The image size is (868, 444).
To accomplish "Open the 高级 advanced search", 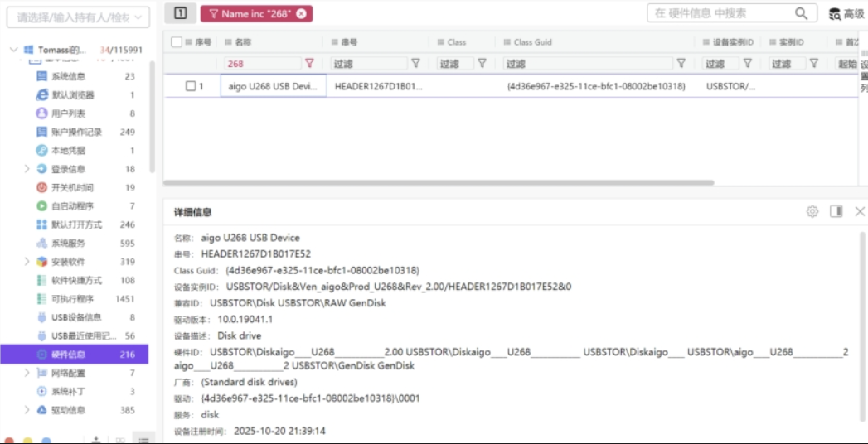I will click(846, 14).
